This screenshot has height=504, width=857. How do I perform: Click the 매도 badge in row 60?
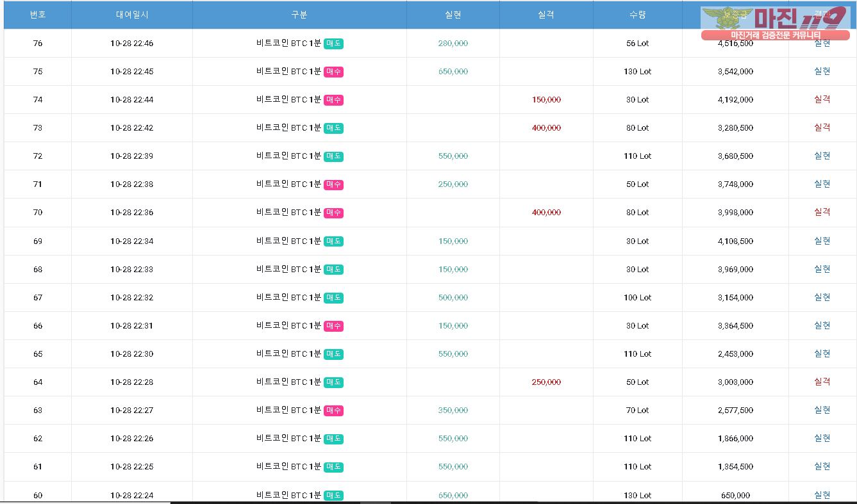[333, 496]
